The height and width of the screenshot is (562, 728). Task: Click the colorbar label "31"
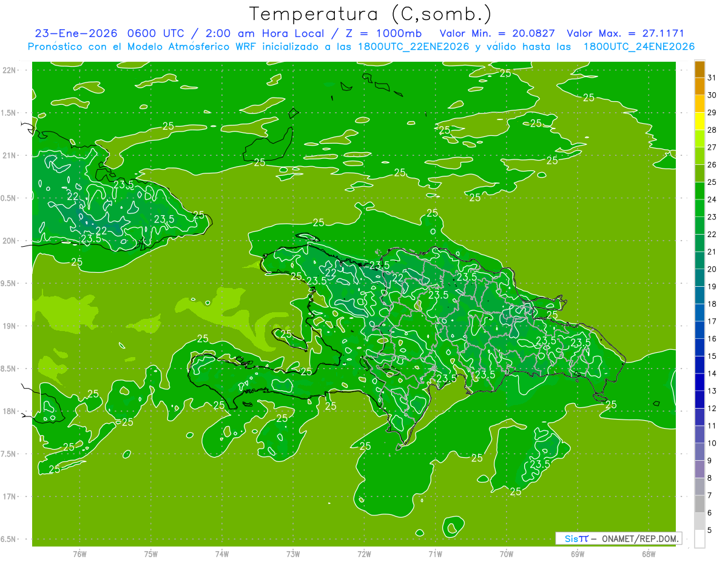coord(712,78)
